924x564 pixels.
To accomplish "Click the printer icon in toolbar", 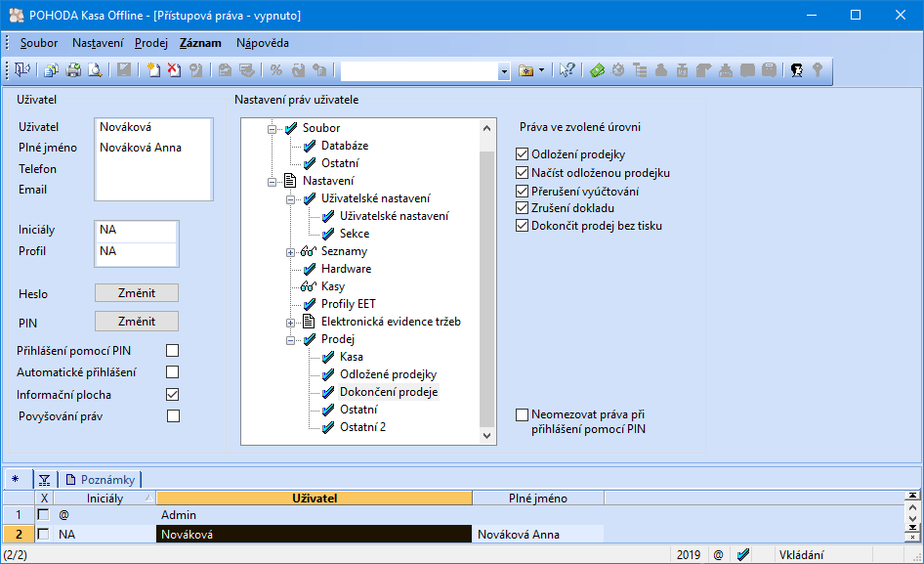I will pyautogui.click(x=73, y=70).
